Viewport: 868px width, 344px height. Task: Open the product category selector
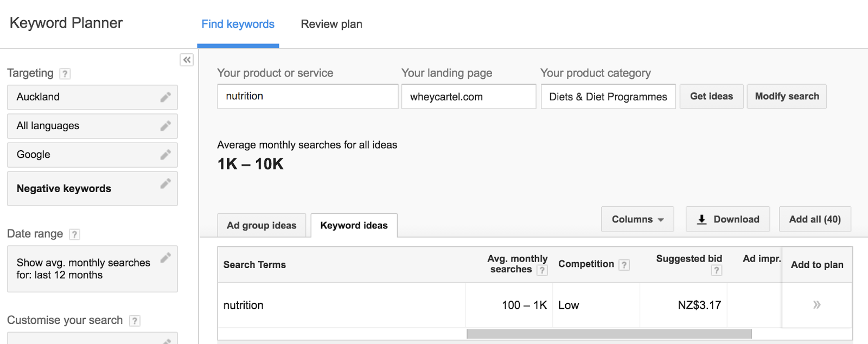point(608,97)
